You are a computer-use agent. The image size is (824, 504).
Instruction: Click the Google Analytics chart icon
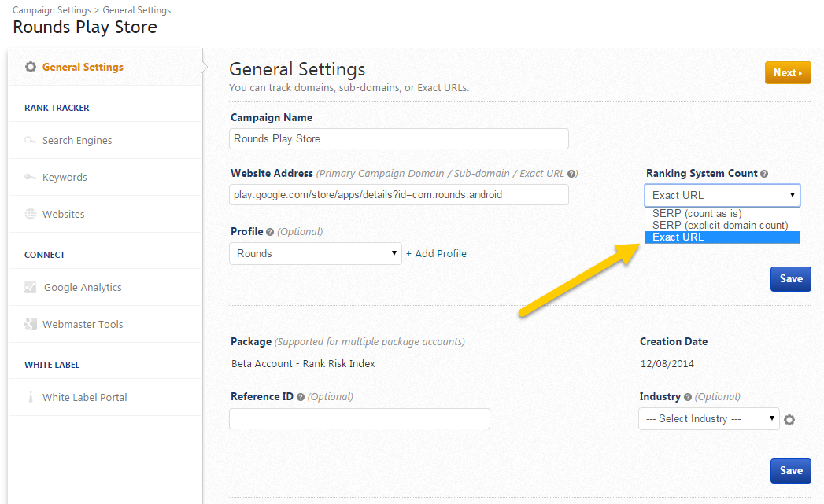[x=31, y=288]
